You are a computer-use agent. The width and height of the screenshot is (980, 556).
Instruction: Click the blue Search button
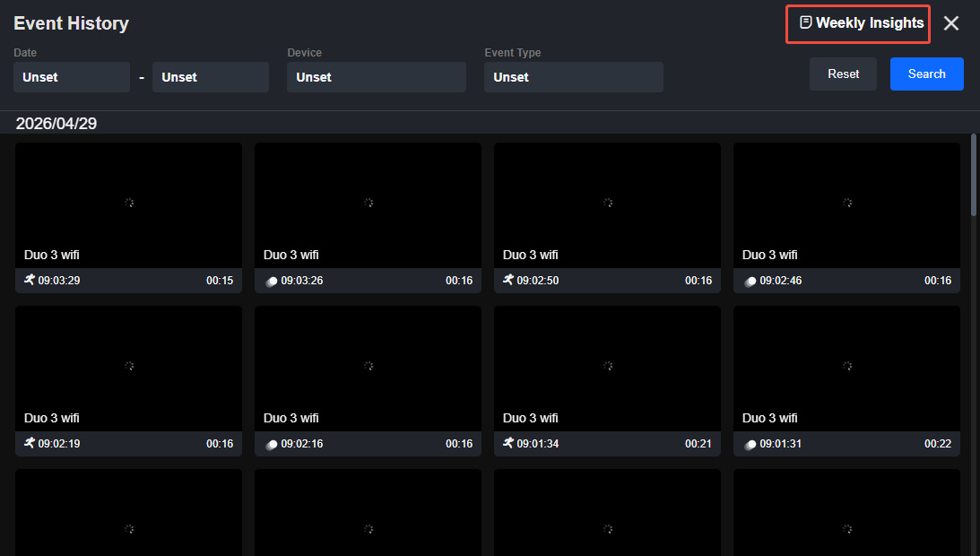[x=926, y=74]
